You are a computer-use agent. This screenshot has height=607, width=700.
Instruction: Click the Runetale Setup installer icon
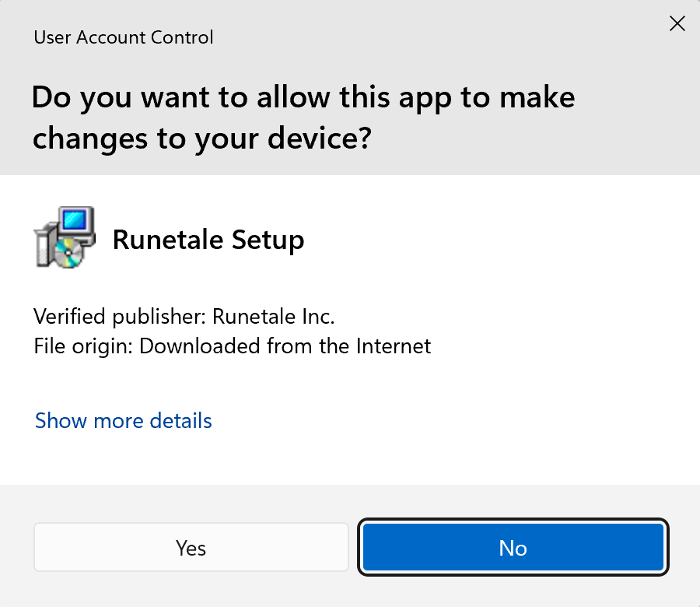[65, 237]
